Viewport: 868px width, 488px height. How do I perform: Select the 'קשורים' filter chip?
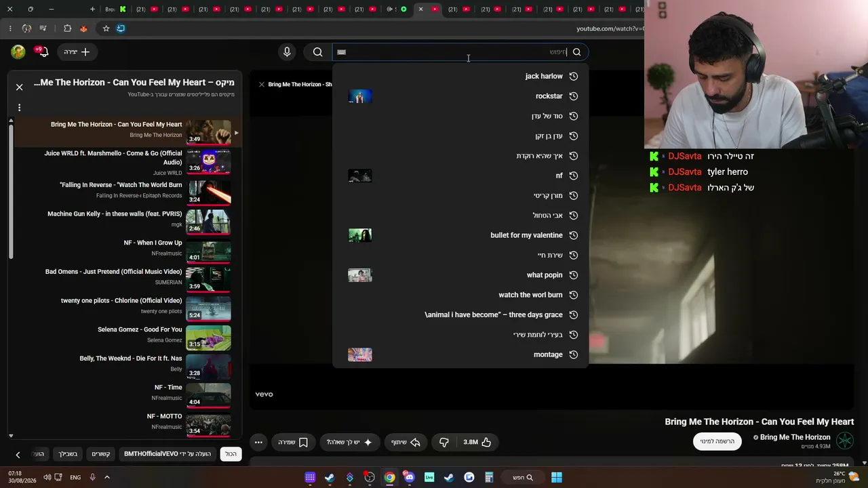point(101,453)
